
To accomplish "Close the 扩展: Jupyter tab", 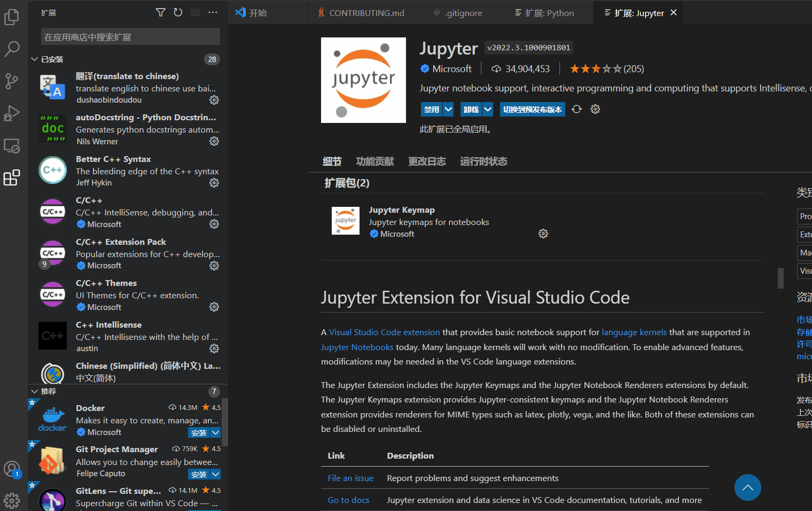I will (x=674, y=12).
